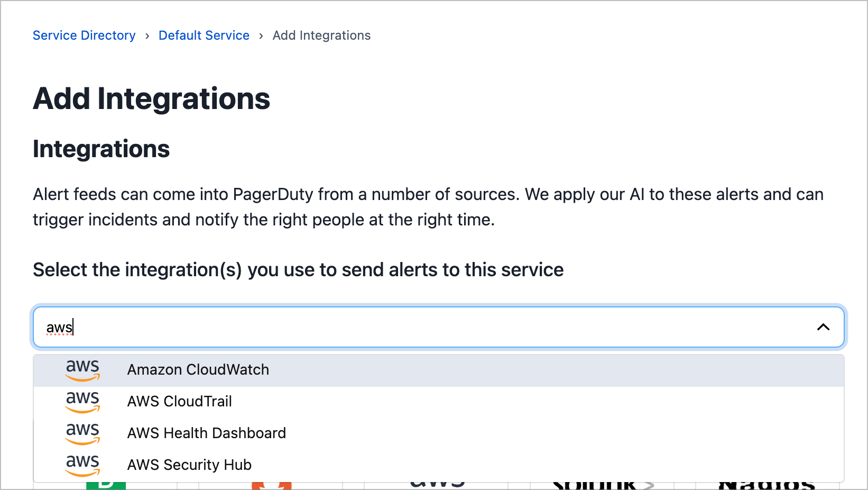Focus the integration search field containing aws
868x490 pixels.
[x=423, y=327]
